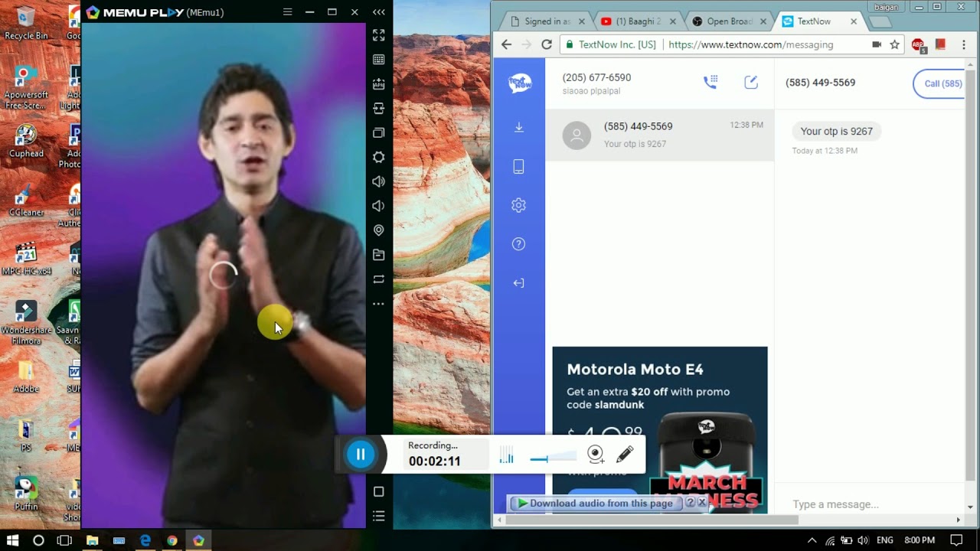Select the Cuphead desktop shortcut
This screenshot has width=980, height=551.
[x=26, y=141]
